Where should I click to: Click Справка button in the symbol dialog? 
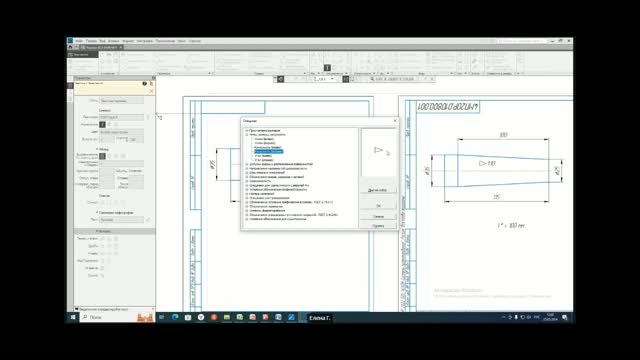point(378,225)
